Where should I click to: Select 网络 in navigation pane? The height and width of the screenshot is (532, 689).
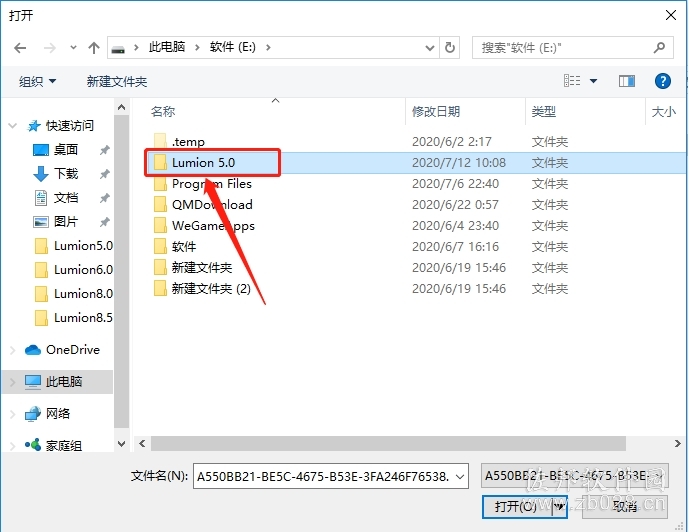click(x=58, y=413)
